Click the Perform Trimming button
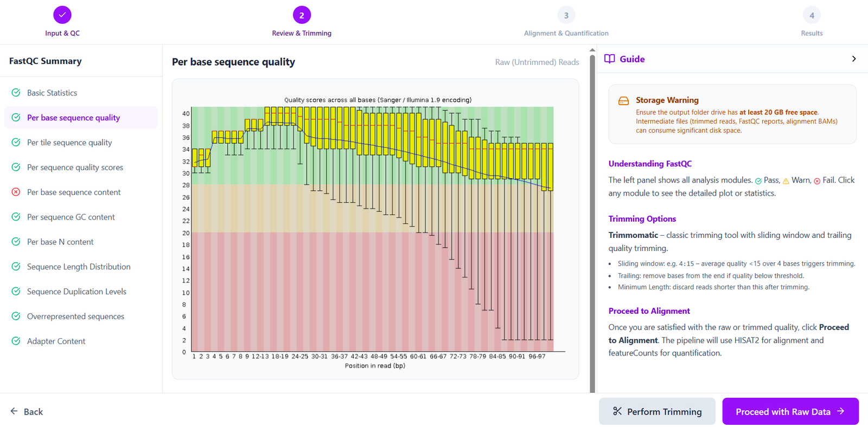The width and height of the screenshot is (868, 427). point(657,411)
